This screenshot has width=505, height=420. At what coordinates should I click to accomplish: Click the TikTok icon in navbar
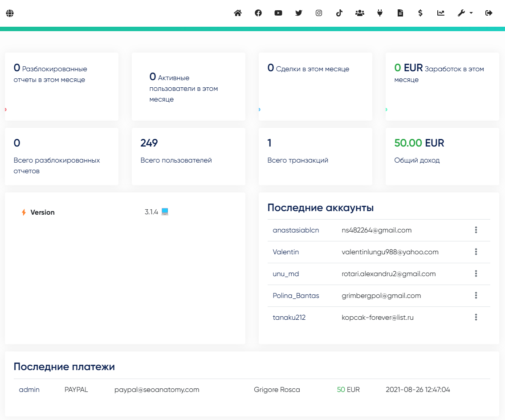tap(339, 13)
